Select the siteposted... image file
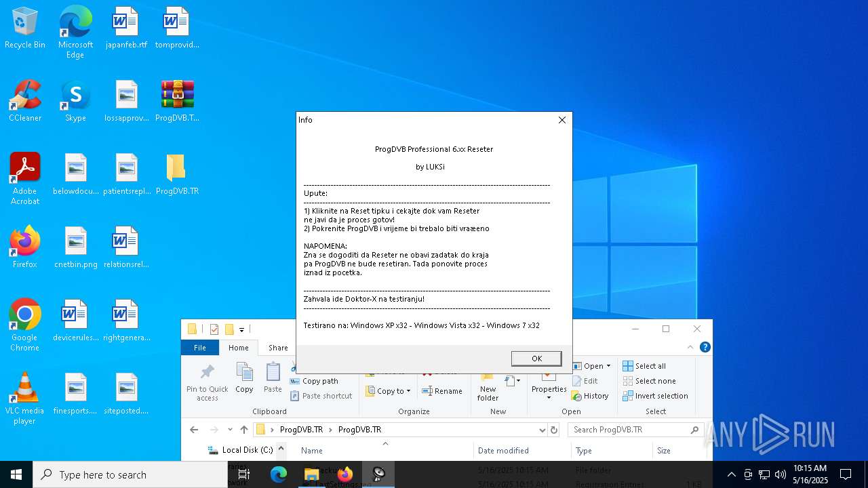The width and height of the screenshot is (868, 488). (126, 394)
